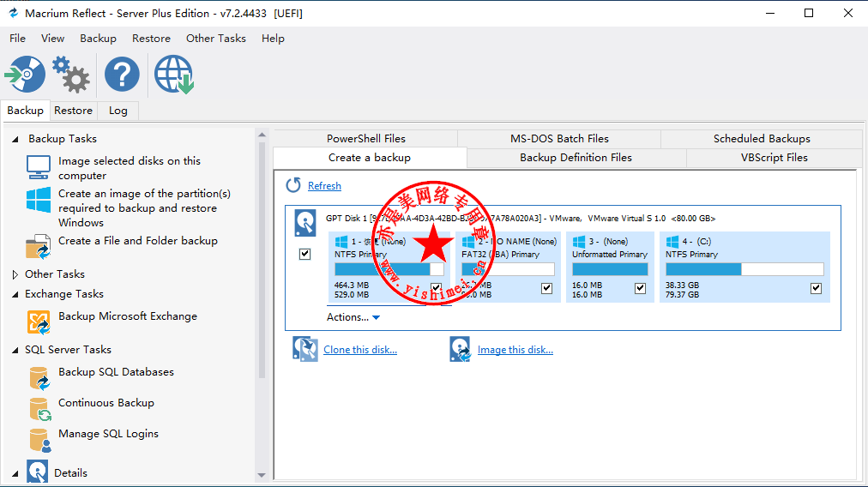
Task: Open the Restore menu
Action: (x=151, y=39)
